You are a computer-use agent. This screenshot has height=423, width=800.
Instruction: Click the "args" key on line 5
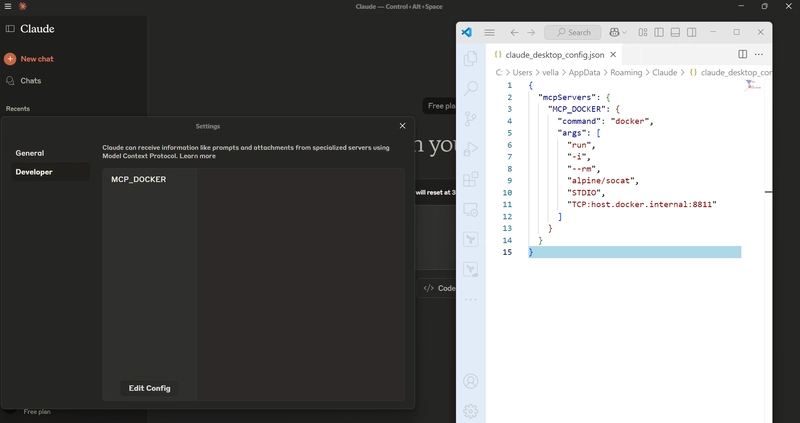pyautogui.click(x=571, y=133)
